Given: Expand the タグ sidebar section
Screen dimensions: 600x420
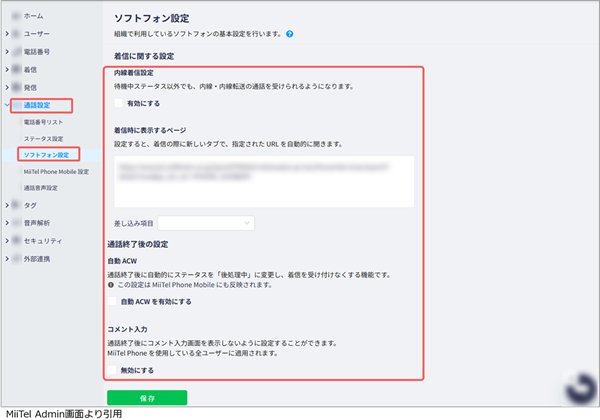Looking at the screenshot, I should 7,207.
